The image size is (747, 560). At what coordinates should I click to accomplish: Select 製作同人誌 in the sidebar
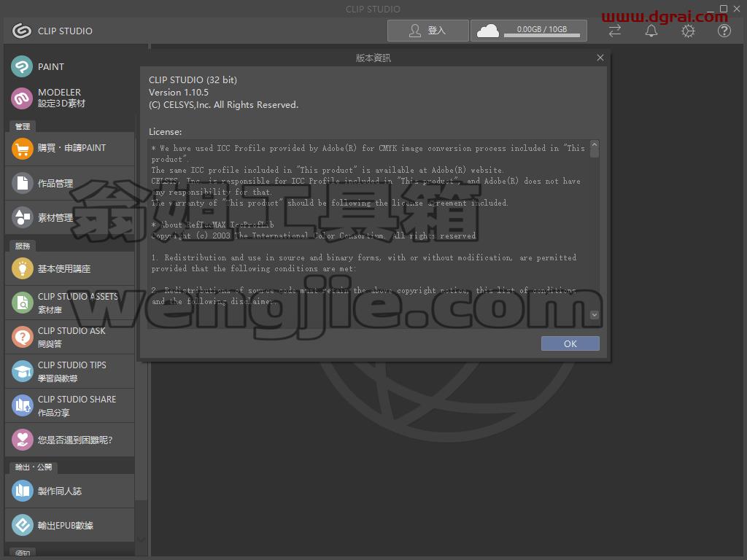[x=69, y=491]
